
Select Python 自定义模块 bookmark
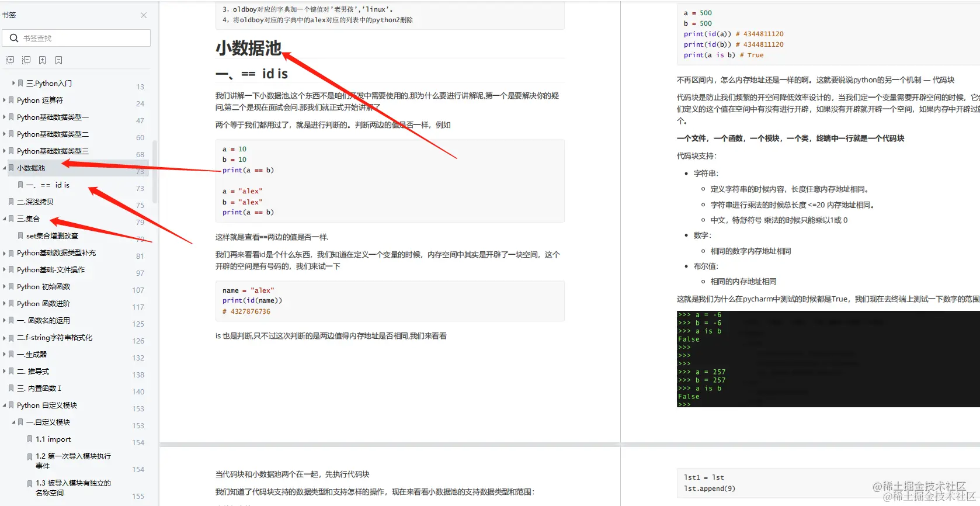coord(47,406)
